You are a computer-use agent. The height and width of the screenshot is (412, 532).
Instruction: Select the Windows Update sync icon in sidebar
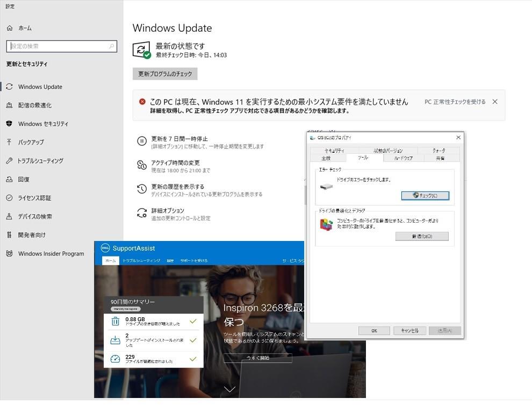tap(10, 87)
